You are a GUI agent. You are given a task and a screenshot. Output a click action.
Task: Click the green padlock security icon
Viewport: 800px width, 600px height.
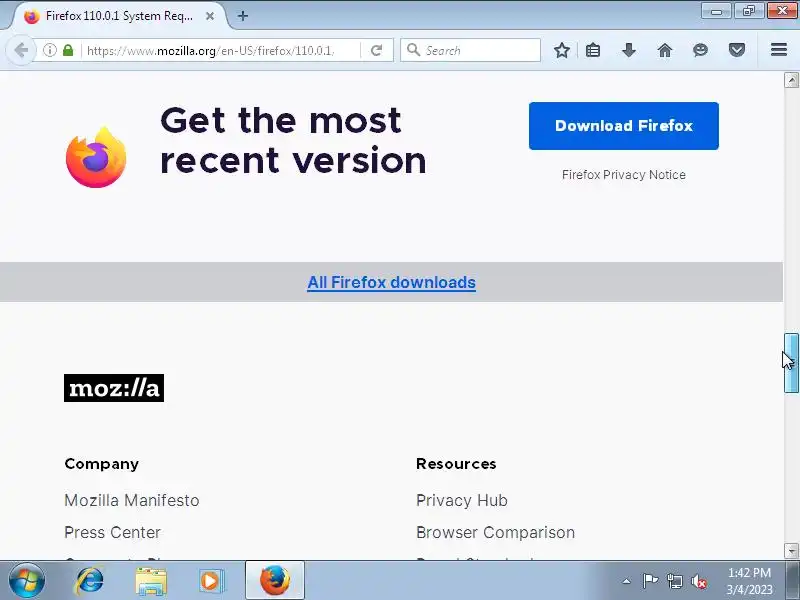point(68,50)
